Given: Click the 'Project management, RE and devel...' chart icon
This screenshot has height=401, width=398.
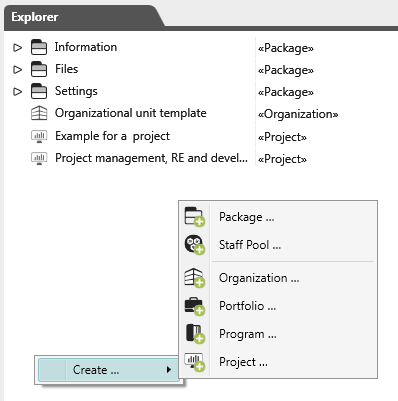Looking at the screenshot, I should [39, 158].
